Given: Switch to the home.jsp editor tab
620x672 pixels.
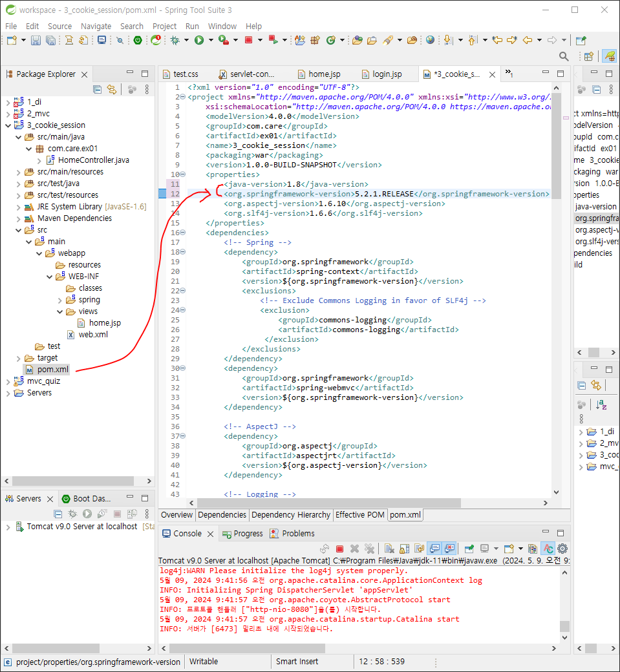Looking at the screenshot, I should pos(319,74).
